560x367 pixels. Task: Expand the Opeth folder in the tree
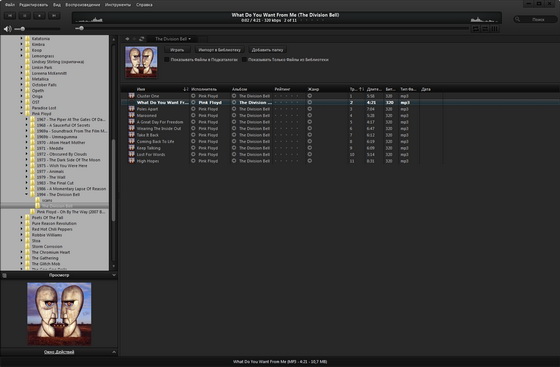tap(21, 90)
